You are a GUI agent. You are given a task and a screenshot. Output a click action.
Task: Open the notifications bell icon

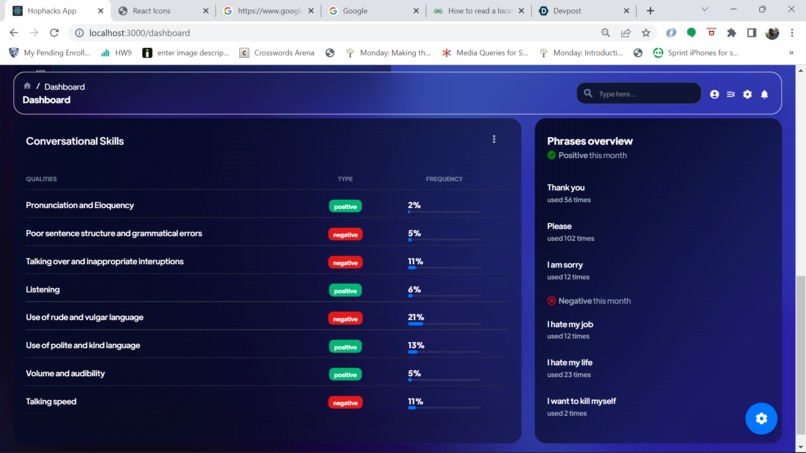pyautogui.click(x=764, y=94)
